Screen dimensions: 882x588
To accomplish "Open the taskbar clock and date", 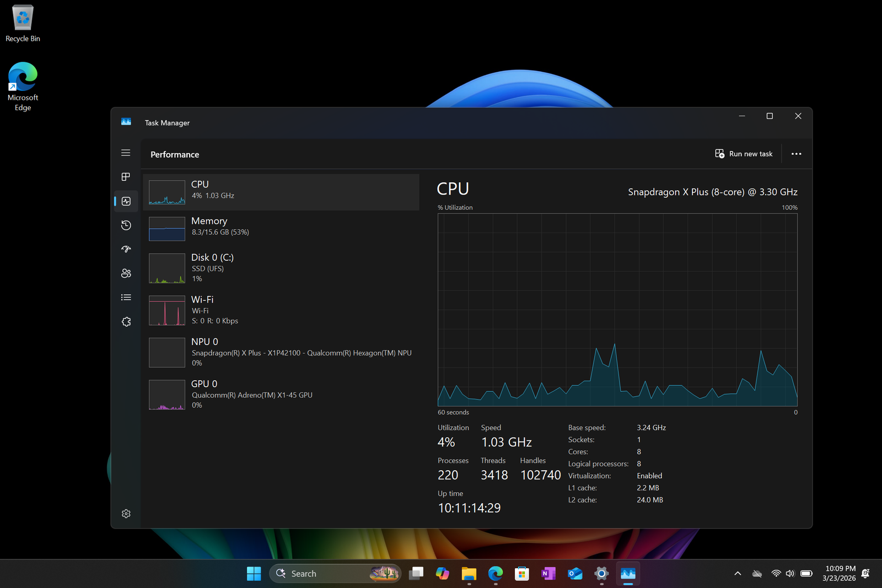I will [840, 573].
